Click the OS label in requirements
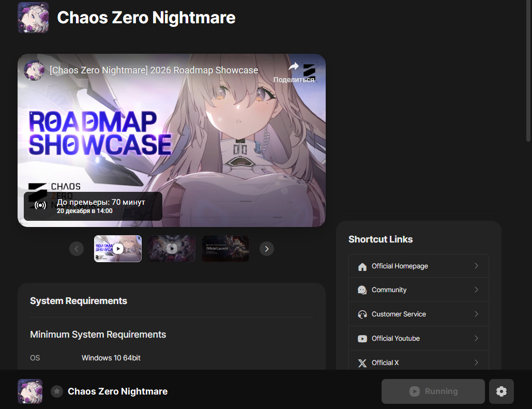Image resolution: width=532 pixels, height=409 pixels. click(35, 358)
